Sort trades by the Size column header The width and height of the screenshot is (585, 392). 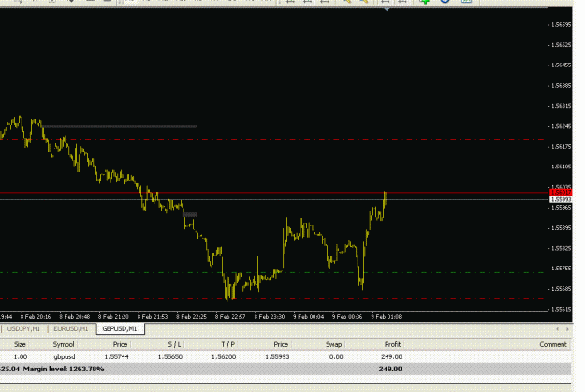(20, 344)
